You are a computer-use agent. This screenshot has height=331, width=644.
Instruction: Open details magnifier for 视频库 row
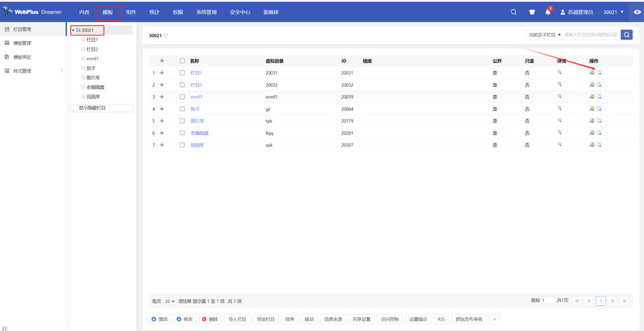click(559, 145)
